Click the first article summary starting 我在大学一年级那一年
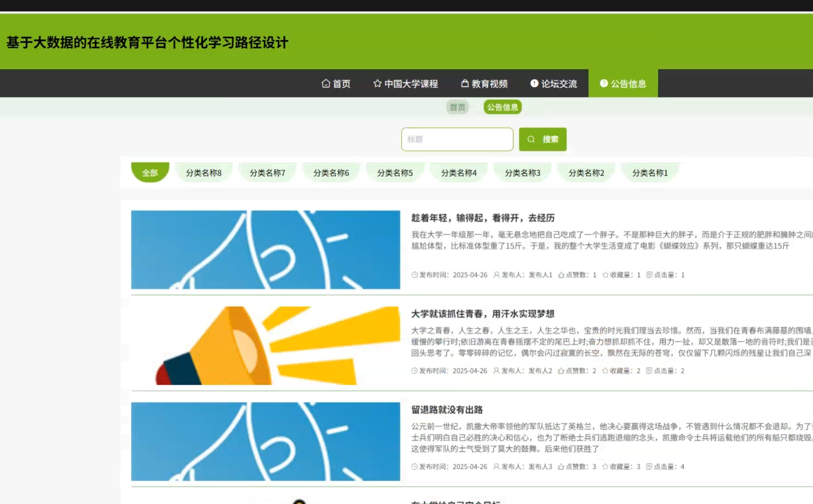This screenshot has height=504, width=813. click(x=612, y=240)
